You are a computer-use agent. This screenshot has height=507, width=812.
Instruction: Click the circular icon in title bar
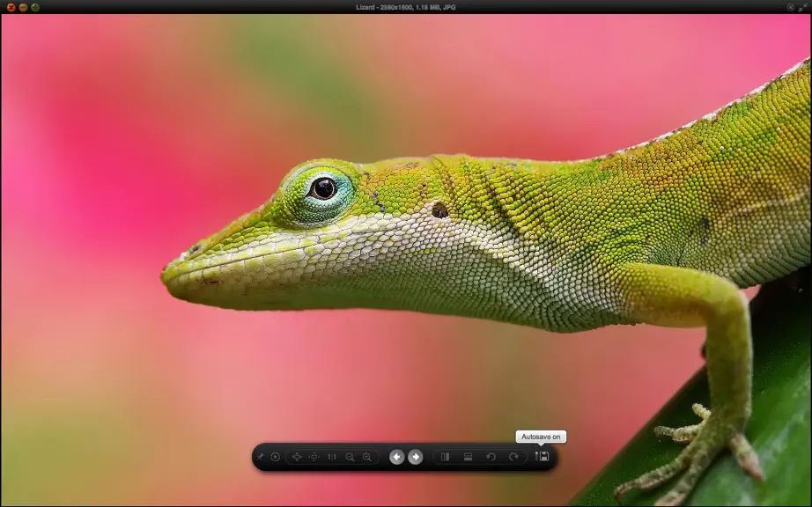tap(790, 7)
